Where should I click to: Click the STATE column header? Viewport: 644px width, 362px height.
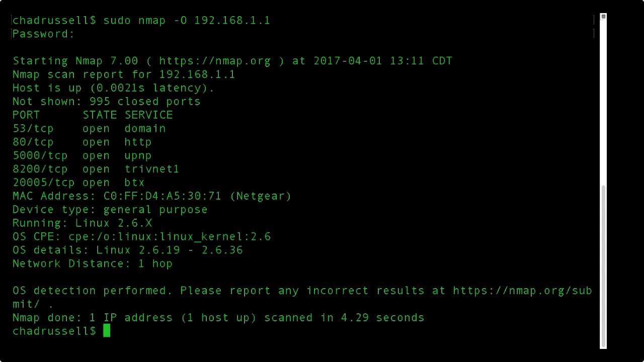pos(100,115)
